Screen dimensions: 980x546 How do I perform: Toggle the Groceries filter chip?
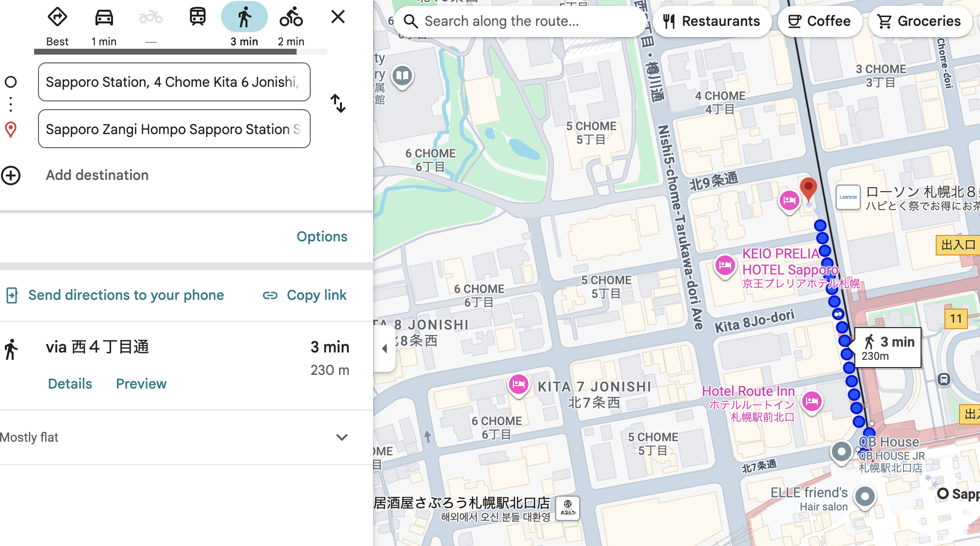click(919, 21)
